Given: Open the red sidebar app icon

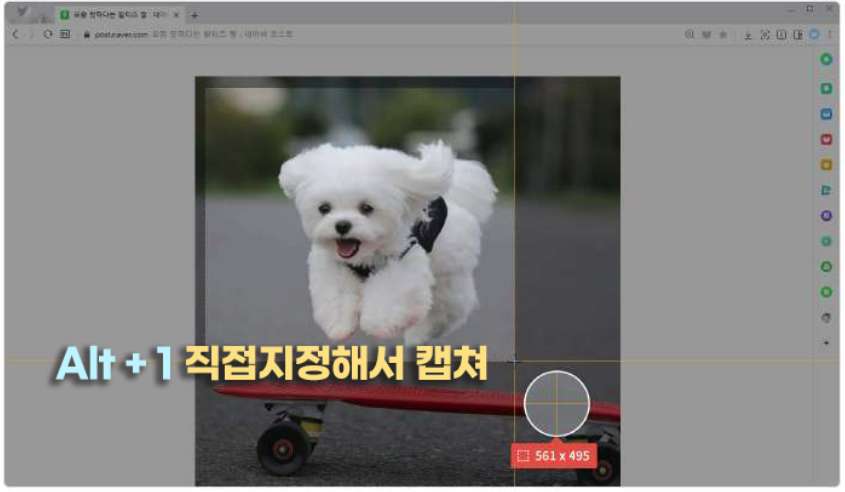Looking at the screenshot, I should click(x=826, y=140).
